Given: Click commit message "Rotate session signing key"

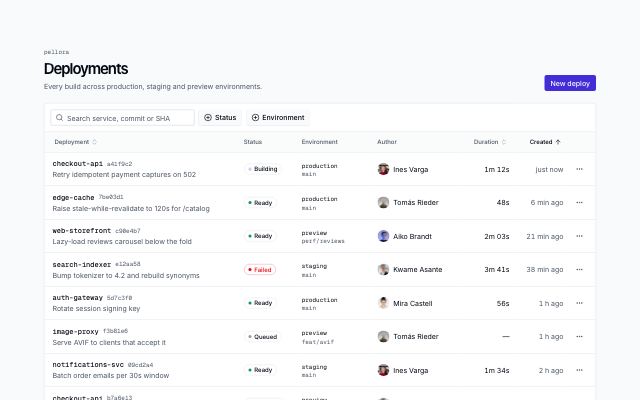Looking at the screenshot, I should [x=96, y=309].
